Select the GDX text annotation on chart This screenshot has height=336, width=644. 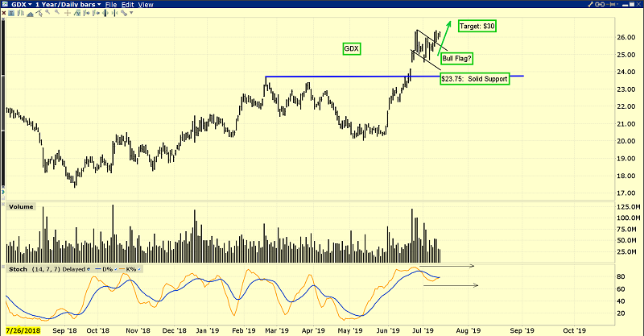click(351, 48)
